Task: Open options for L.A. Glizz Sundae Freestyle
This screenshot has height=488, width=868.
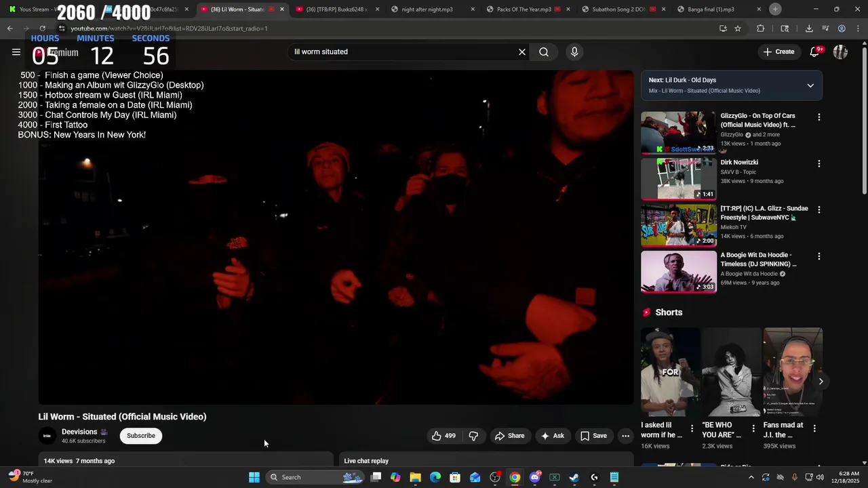Action: click(818, 210)
